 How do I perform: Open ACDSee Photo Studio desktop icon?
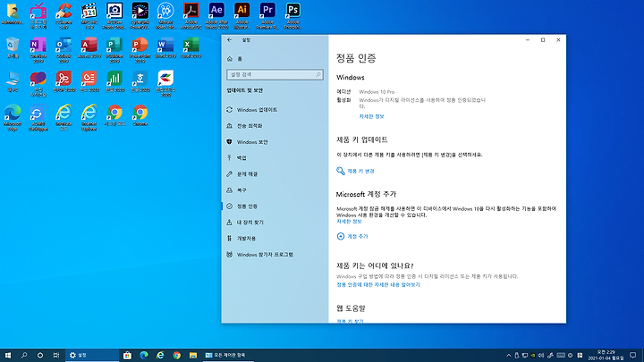(114, 16)
